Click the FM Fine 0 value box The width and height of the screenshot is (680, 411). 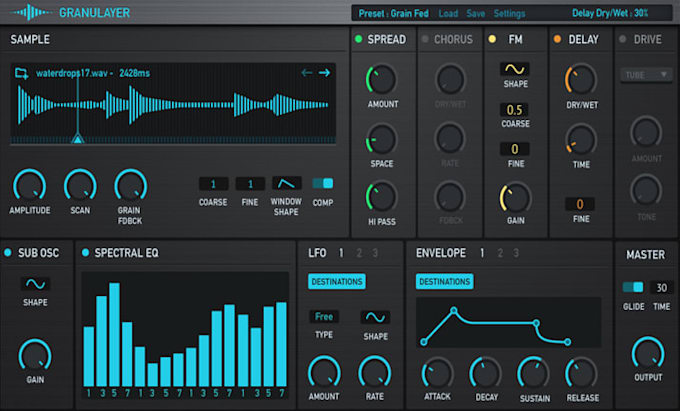point(515,149)
